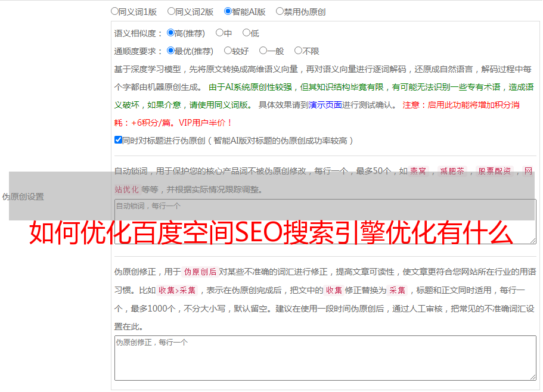The height and width of the screenshot is (392, 543).
Task: Grab the 自动锁词 textarea resize handle
Action: coord(533,241)
